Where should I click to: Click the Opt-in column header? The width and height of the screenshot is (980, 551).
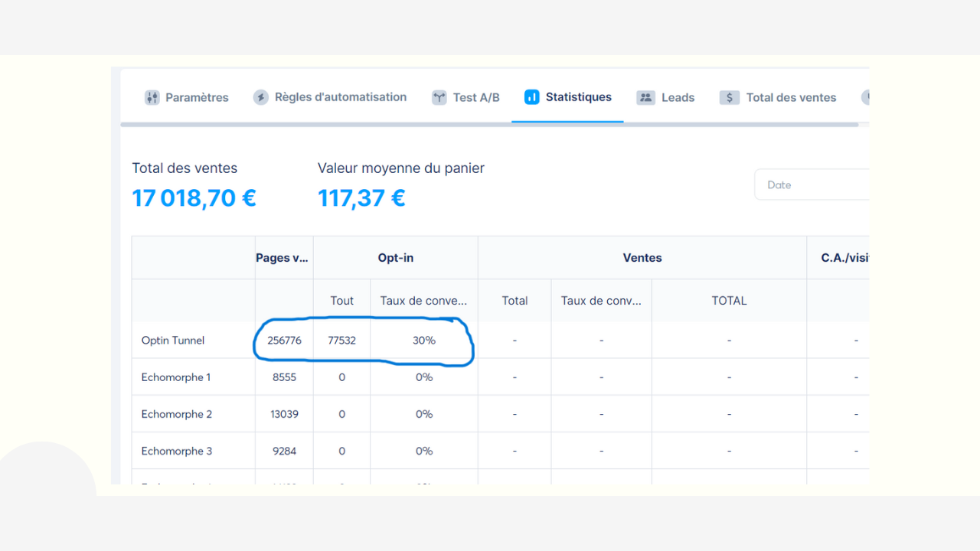point(395,258)
